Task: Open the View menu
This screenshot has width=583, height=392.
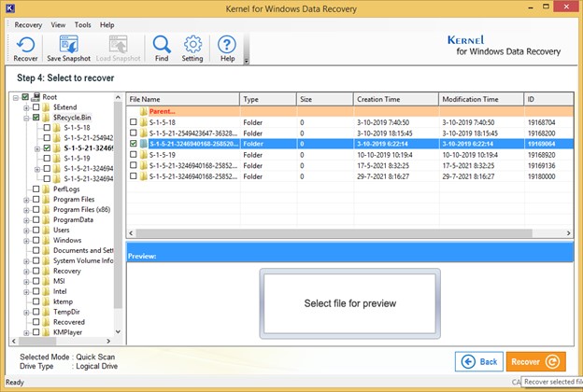Action: [58, 25]
